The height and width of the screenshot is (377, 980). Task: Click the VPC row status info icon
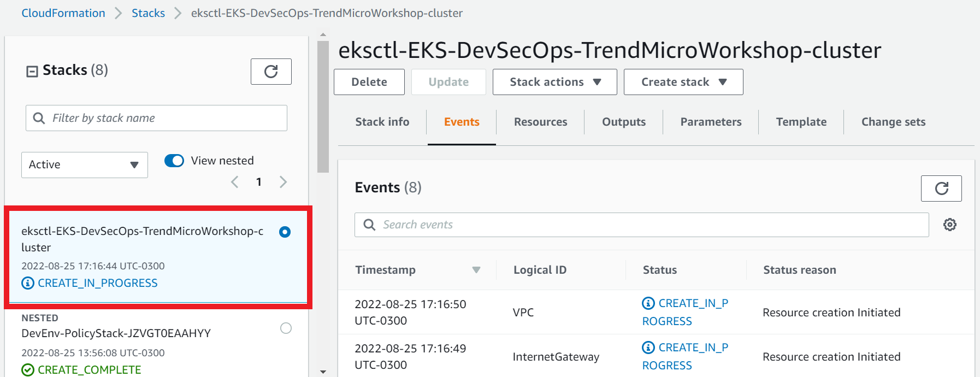click(x=648, y=303)
